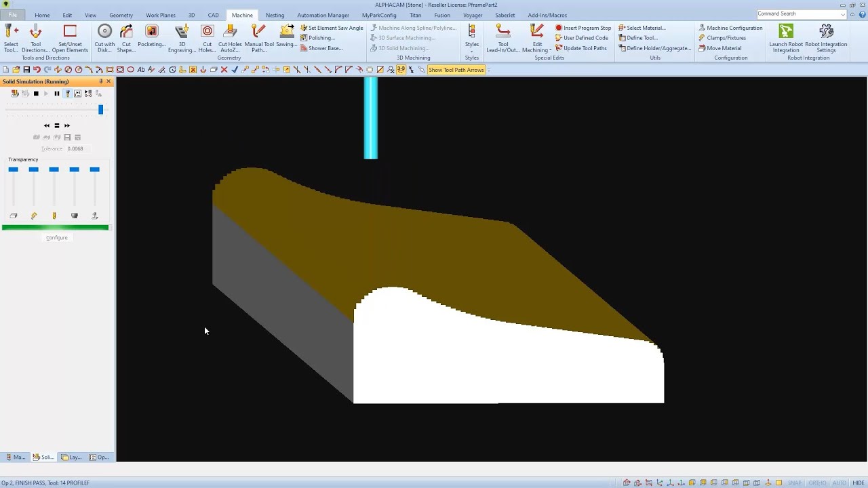Click Set Element Saw Angle
868x488 pixels.
pos(332,28)
